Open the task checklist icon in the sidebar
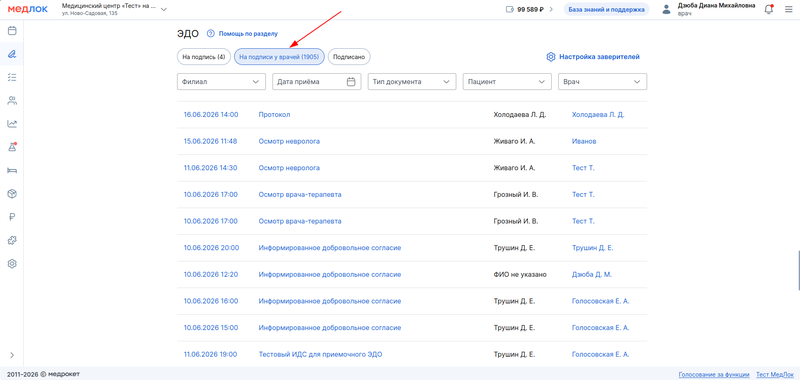Image resolution: width=800 pixels, height=380 pixels. (12, 77)
